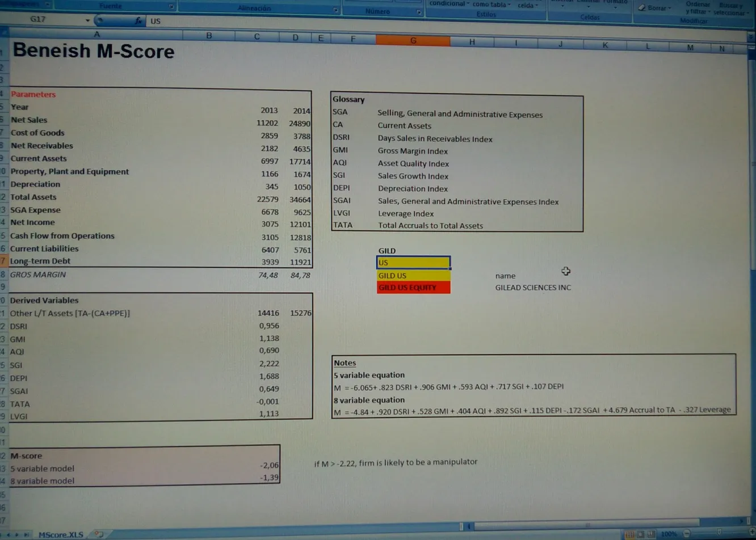Viewport: 756px width, 540px height.
Task: Open the Fuente group dialog launcher
Action: click(x=171, y=7)
